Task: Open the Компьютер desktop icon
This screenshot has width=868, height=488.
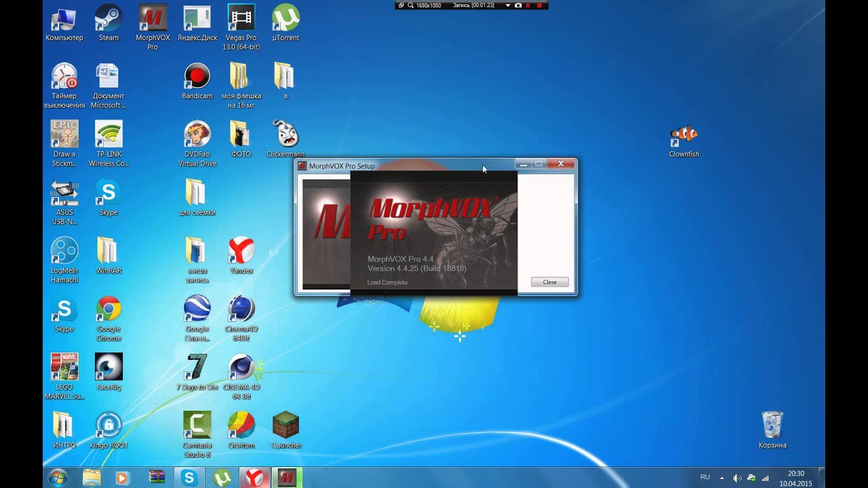Action: (x=64, y=23)
